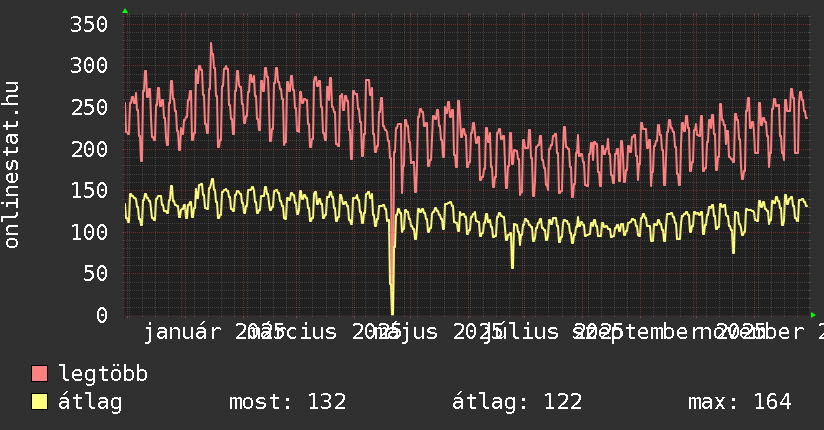Click the 50 label on the y-axis

[93, 274]
